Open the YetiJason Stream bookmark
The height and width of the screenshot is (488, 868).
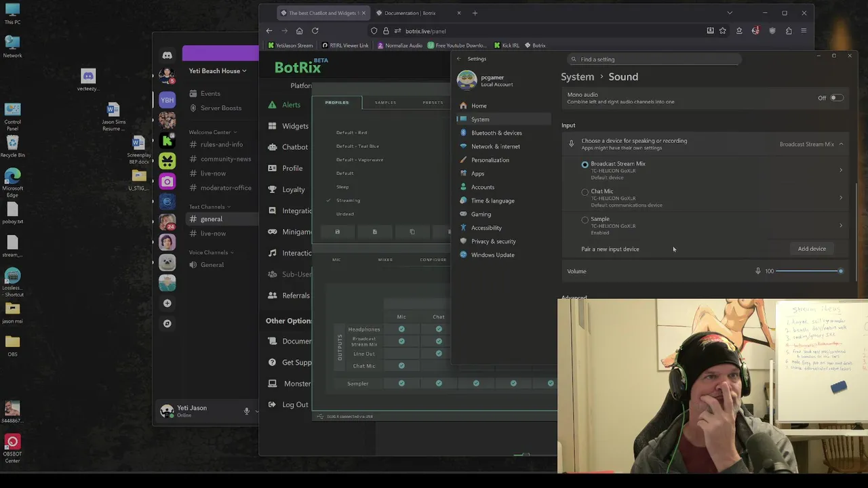pos(290,45)
